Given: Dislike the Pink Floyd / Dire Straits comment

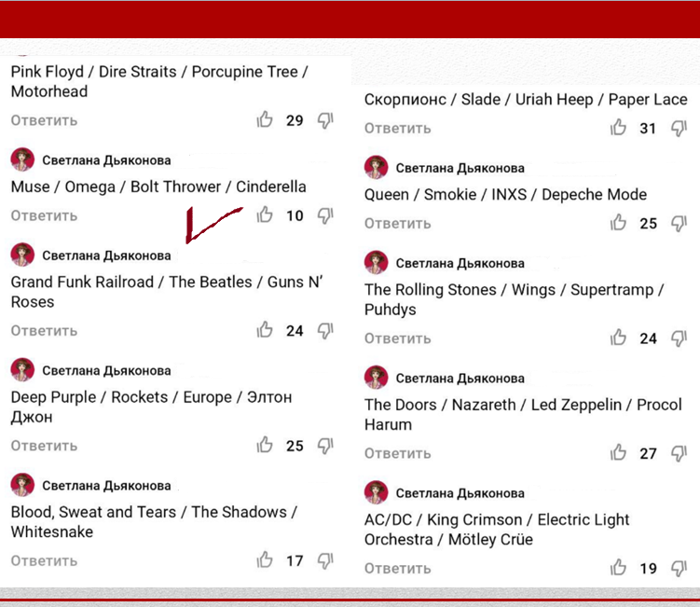Looking at the screenshot, I should click(x=325, y=120).
